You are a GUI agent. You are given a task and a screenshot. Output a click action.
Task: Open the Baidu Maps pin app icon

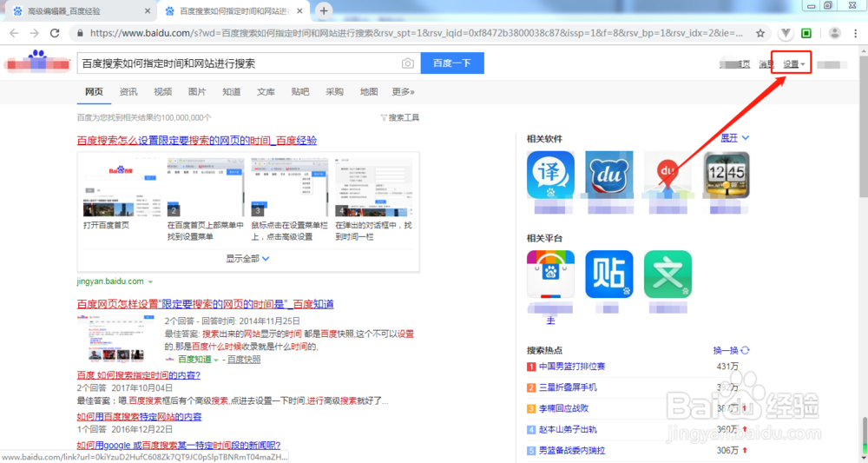(x=667, y=175)
